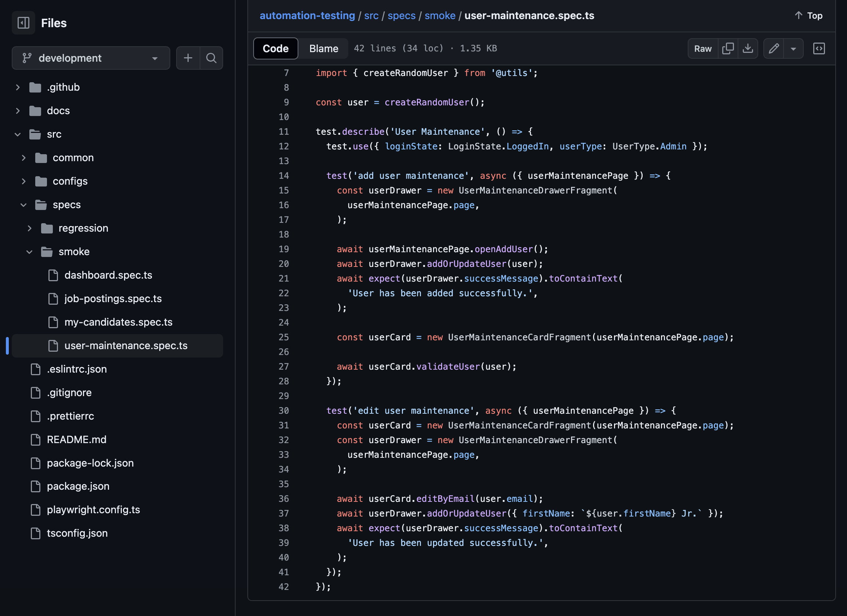Viewport: 847px width, 616px height.
Task: Click the configs folder icon
Action: (x=41, y=181)
